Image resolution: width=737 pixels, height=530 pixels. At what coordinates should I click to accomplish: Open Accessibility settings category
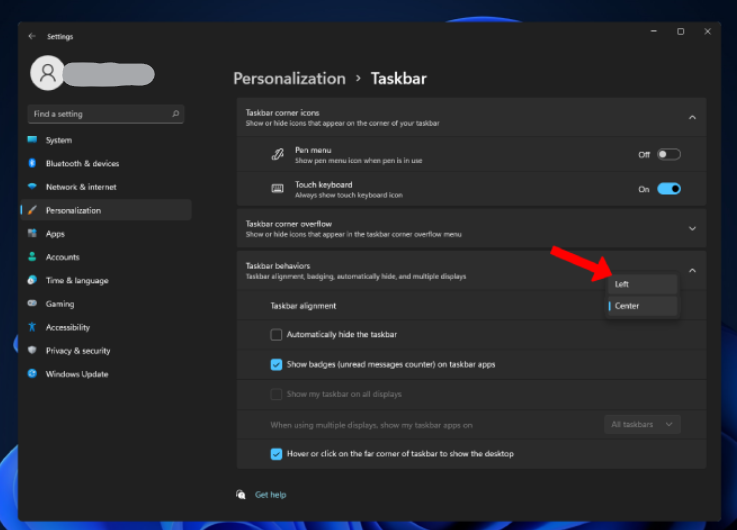click(x=106, y=327)
